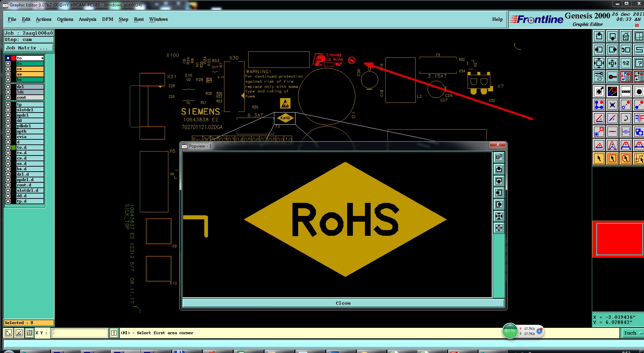Toggle the checkbox for layer tp.d

[x=8, y=201]
